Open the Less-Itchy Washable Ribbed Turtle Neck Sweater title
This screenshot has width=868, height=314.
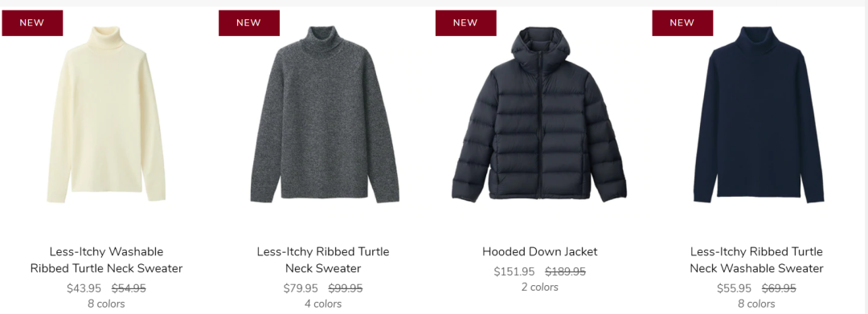tap(106, 260)
